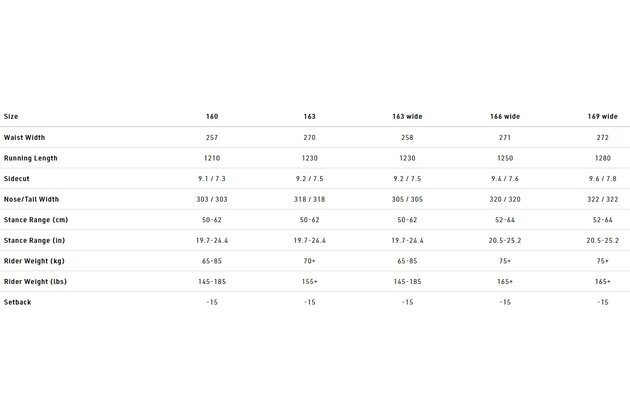This screenshot has width=630, height=420.
Task: Click the 20.5-25.2 value under 166 wide
Action: coord(505,241)
